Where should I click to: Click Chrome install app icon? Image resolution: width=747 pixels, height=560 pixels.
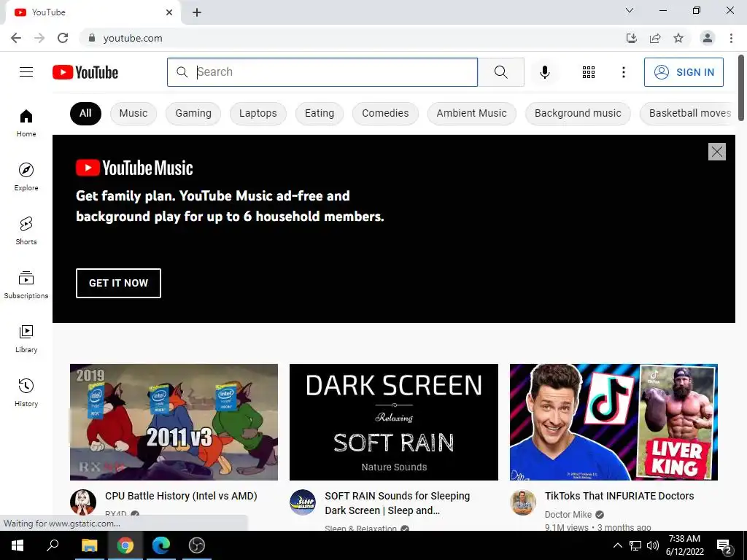632,38
